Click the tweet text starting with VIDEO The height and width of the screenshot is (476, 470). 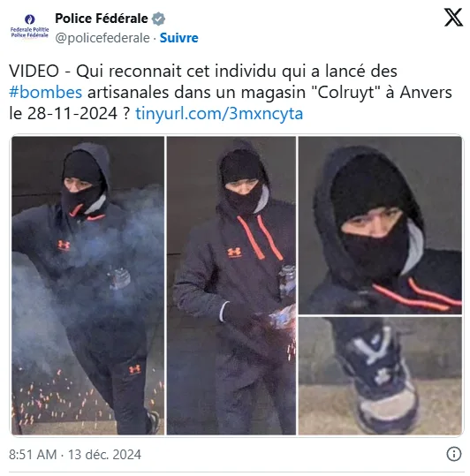(231, 92)
